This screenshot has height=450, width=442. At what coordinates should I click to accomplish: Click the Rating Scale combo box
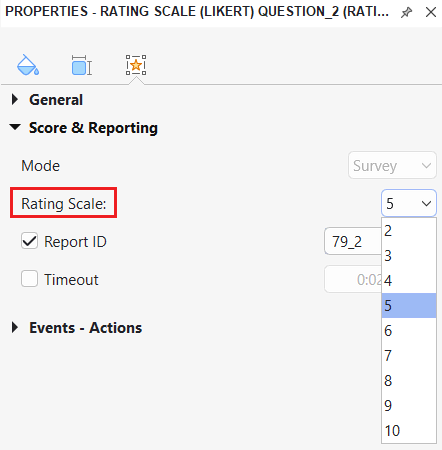point(409,203)
